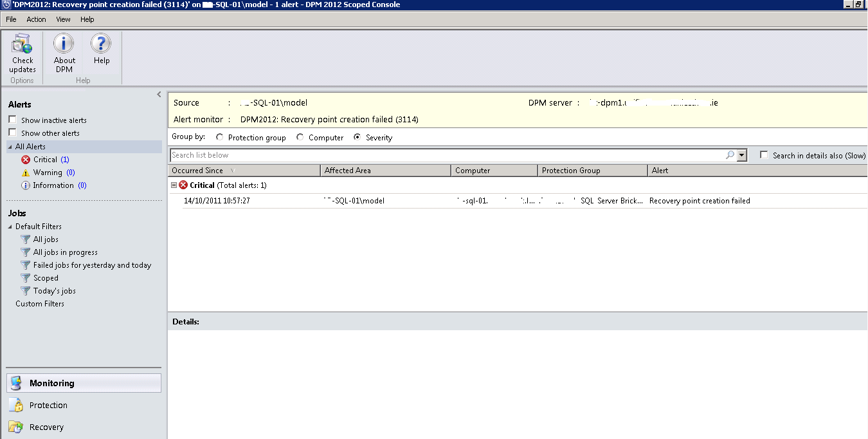Screen dimensions: 868x439
Task: Open the search options dropdown arrow
Action: pos(741,154)
